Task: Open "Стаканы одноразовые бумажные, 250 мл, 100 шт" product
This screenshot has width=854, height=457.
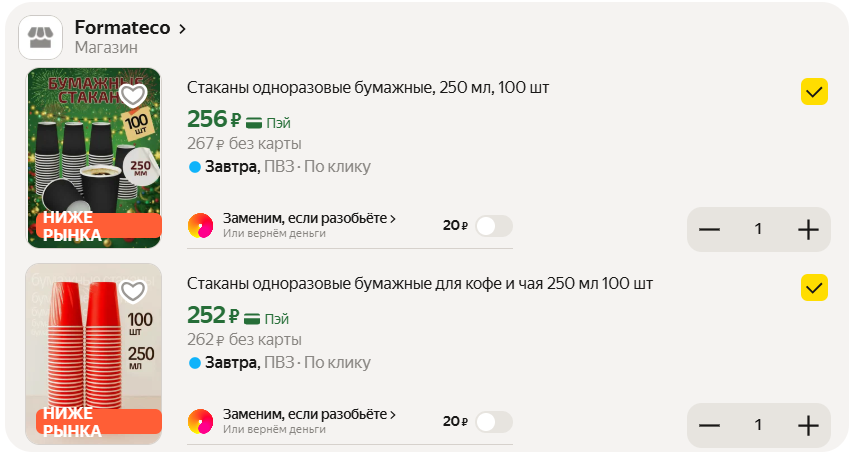Action: (x=368, y=88)
